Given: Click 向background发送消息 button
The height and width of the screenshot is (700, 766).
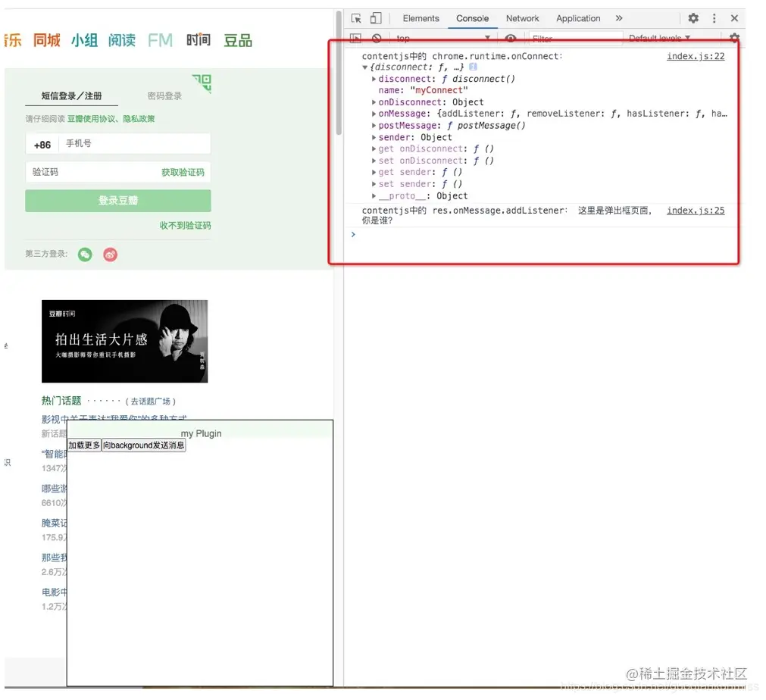Looking at the screenshot, I should (x=144, y=445).
